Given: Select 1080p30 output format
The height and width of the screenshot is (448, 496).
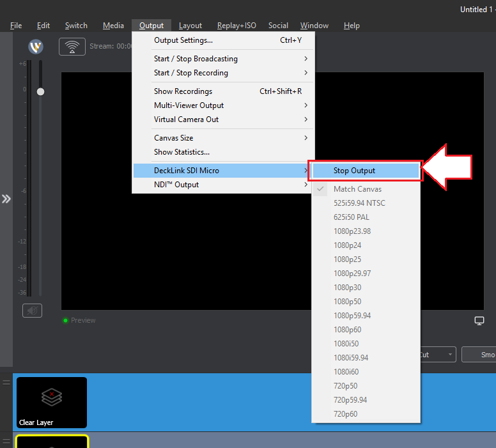Looking at the screenshot, I should (x=366, y=288).
